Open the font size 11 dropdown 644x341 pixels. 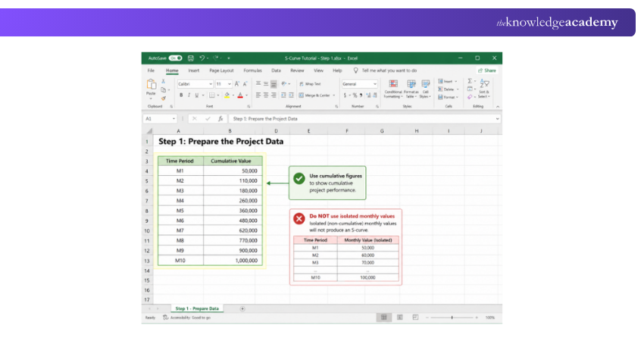click(x=229, y=84)
